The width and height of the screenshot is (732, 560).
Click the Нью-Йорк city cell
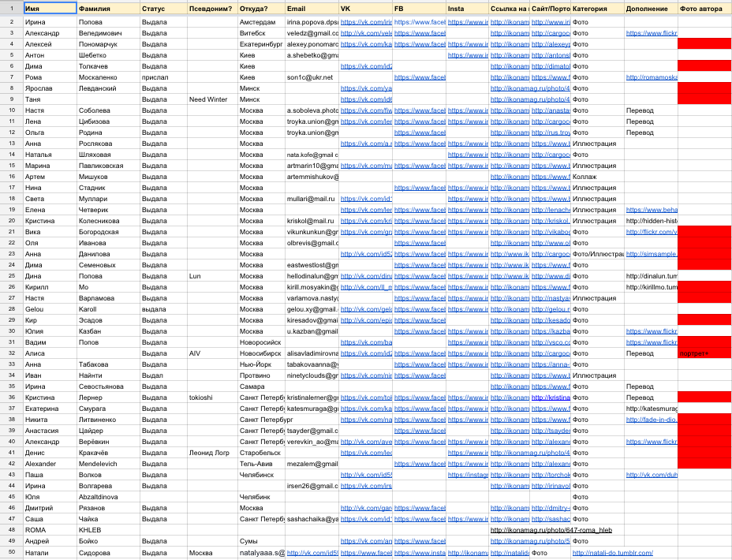coord(261,364)
